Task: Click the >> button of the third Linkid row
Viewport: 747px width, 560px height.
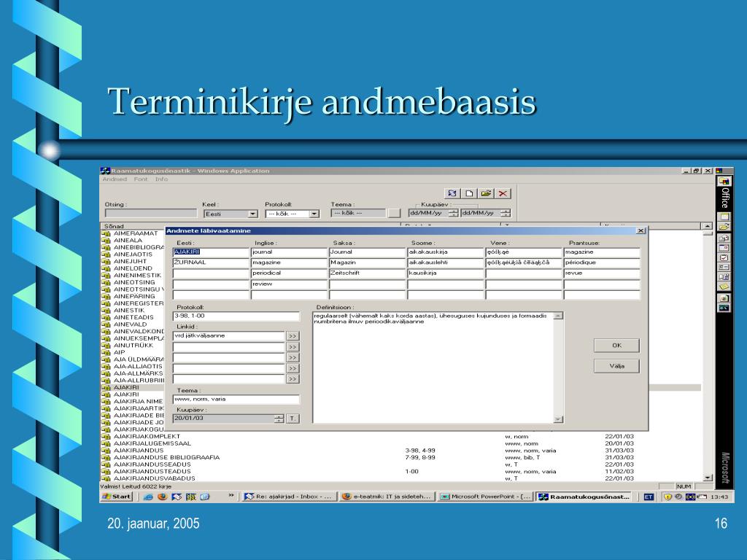Action: 293,357
